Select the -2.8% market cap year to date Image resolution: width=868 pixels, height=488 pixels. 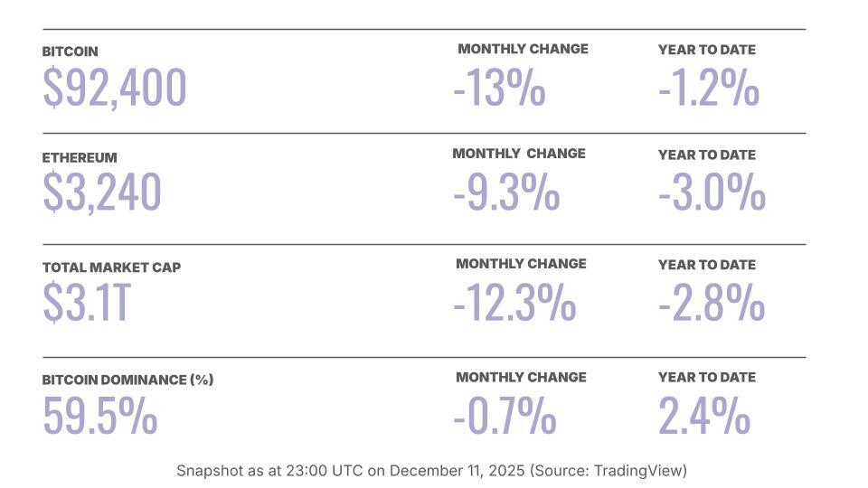coord(711,304)
